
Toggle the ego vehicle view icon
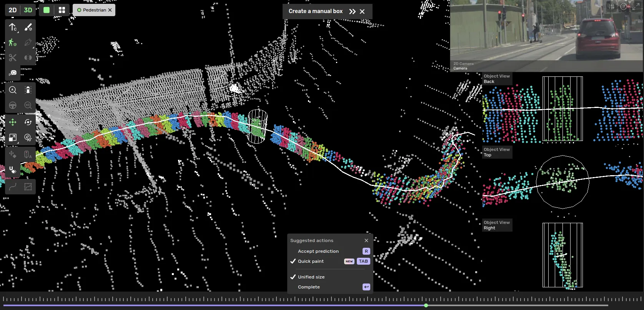coord(28,90)
